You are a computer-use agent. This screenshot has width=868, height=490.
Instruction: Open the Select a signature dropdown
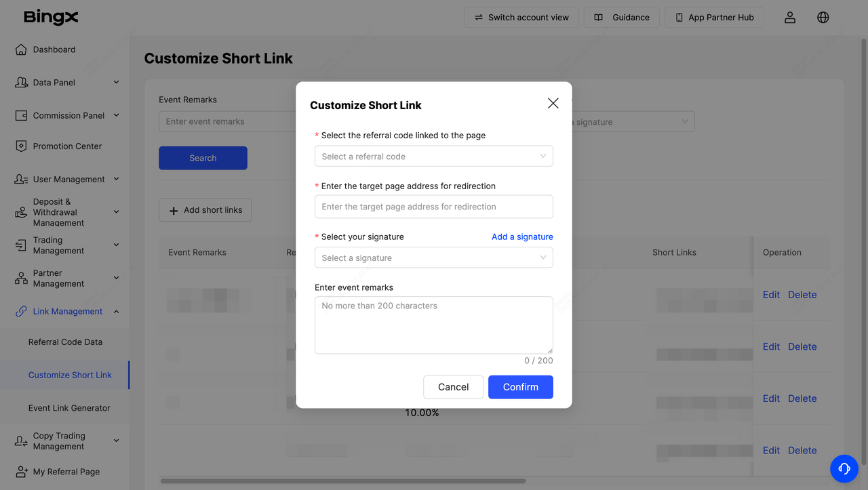[433, 258]
